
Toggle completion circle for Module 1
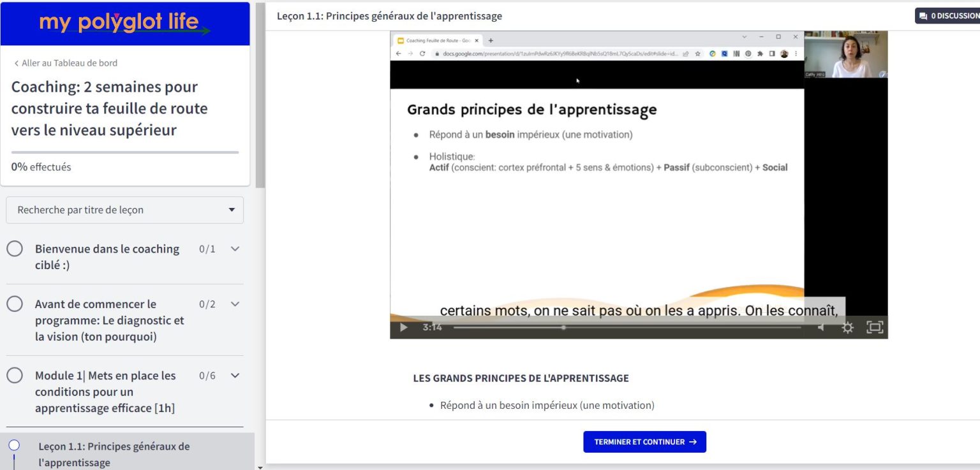coord(15,376)
